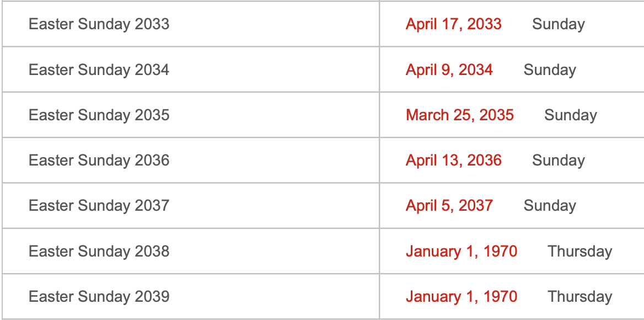Click 'Thursday' in the Easter Sunday 2038 row
Viewport: 644px width, 320px height.
tap(580, 252)
